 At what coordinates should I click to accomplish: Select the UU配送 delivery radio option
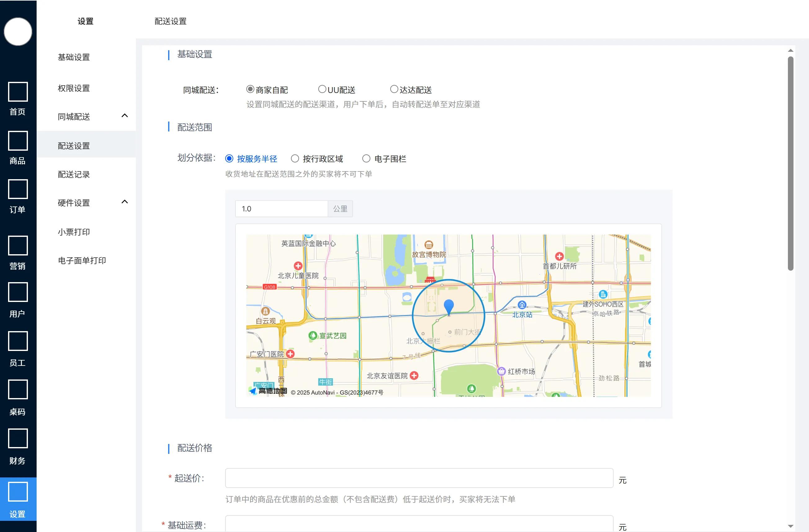coord(322,89)
